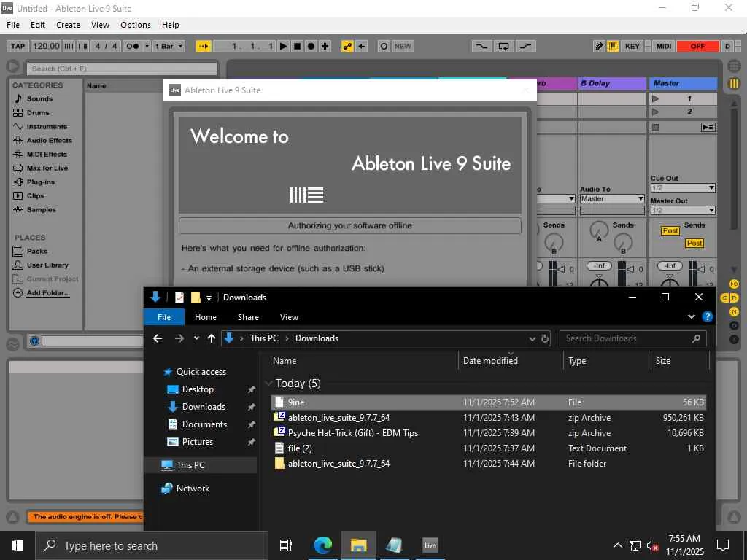Toggle Key Map Mode KEY switch
Image resolution: width=747 pixels, height=560 pixels.
(632, 46)
